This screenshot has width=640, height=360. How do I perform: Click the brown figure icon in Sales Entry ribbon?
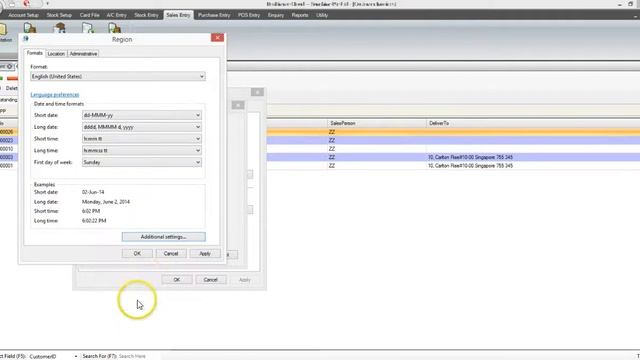60,28
